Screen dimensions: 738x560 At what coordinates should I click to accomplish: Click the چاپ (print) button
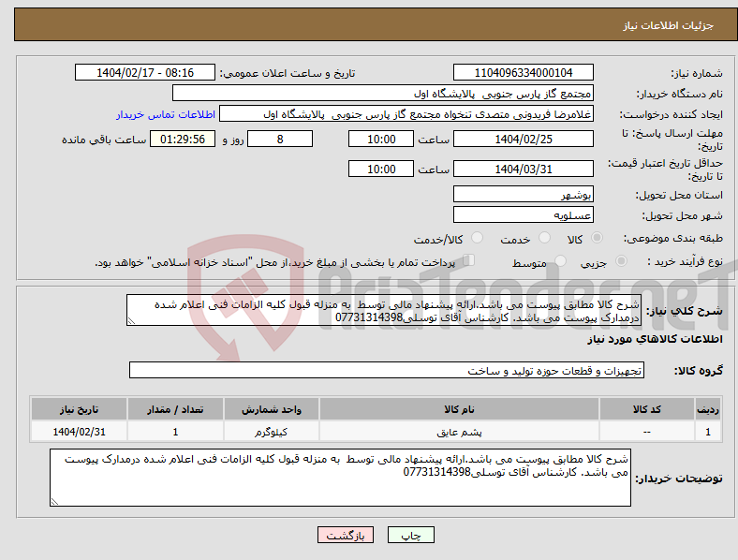[410, 535]
